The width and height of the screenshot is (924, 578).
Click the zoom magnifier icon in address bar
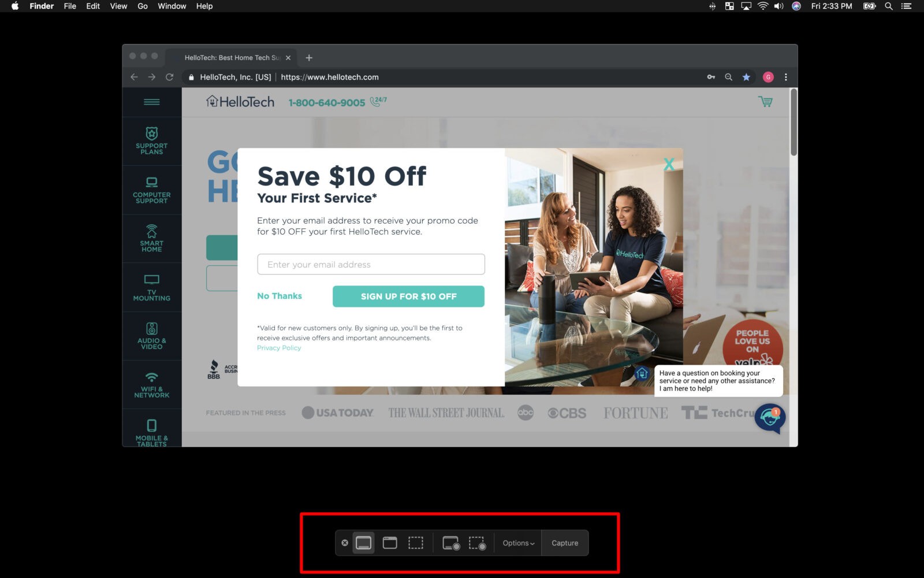tap(729, 77)
